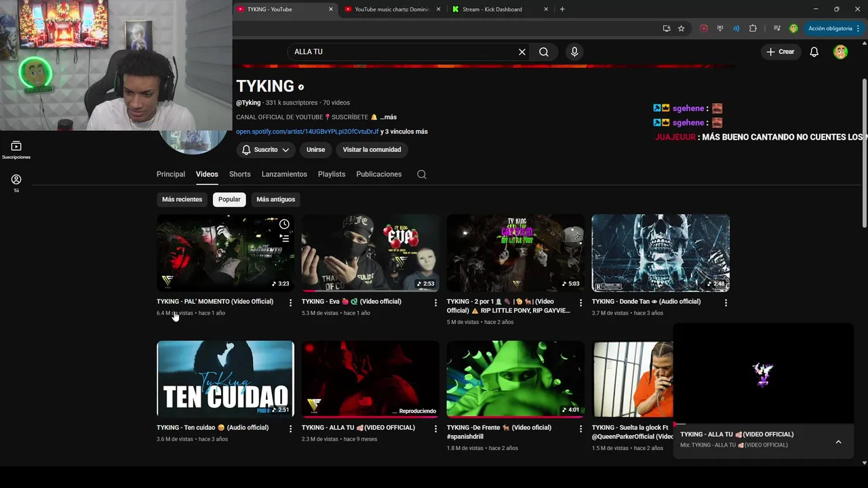Open the Ten Cuidao video thumbnail
868x488 pixels.
click(x=225, y=379)
